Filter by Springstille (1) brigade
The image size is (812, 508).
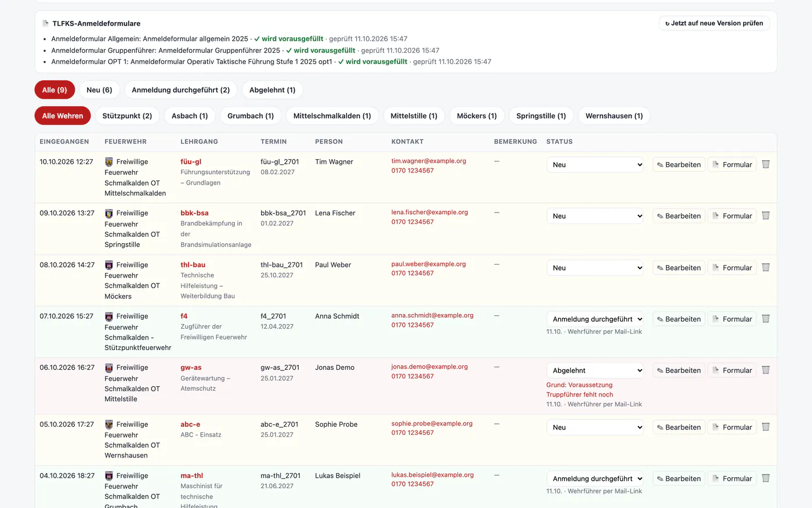pos(541,116)
